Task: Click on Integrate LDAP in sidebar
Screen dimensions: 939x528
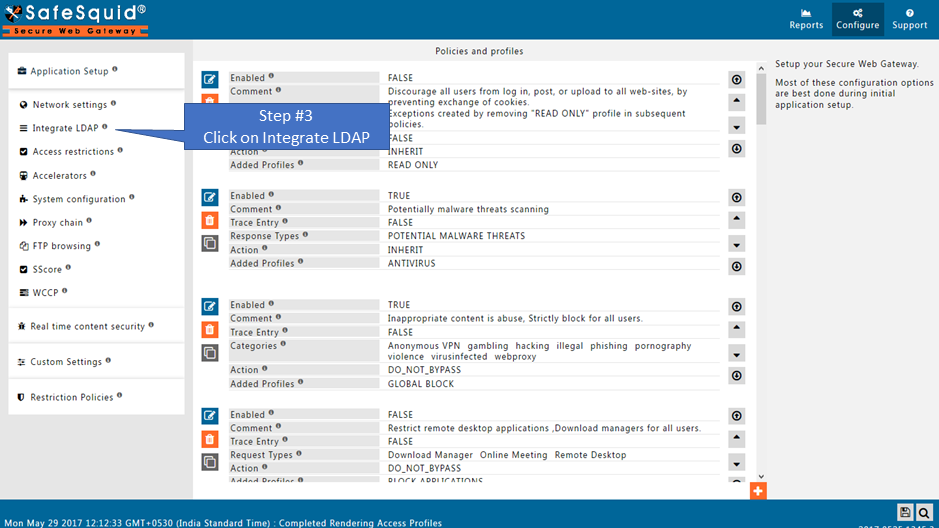Action: 65,128
